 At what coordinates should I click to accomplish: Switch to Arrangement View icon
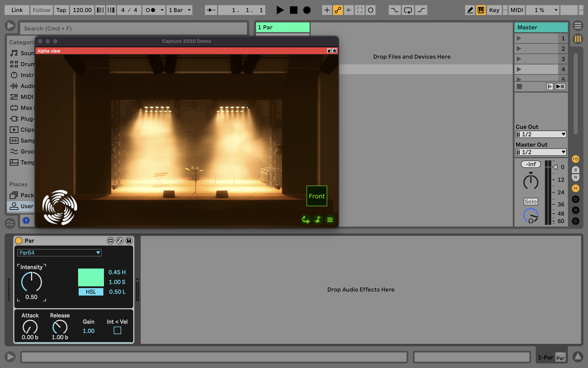[578, 26]
